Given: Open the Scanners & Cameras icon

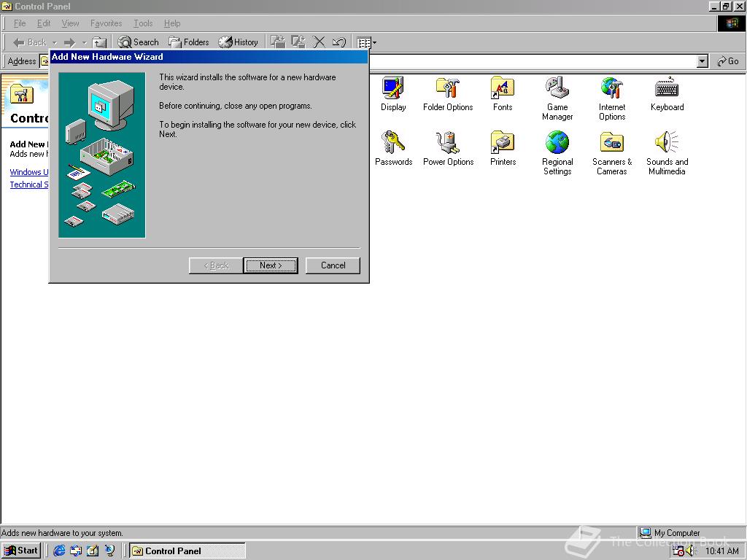Looking at the screenshot, I should point(612,153).
